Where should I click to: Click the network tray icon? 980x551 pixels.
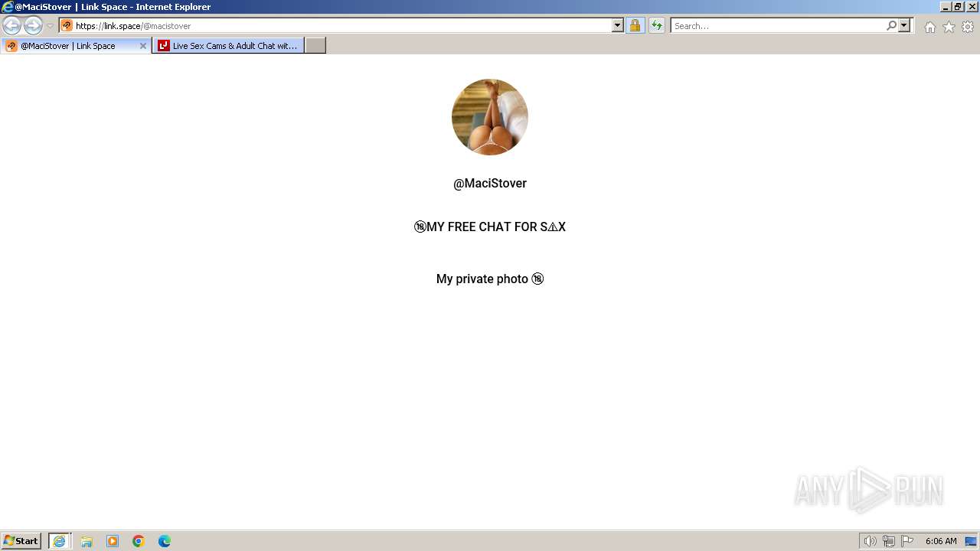888,541
